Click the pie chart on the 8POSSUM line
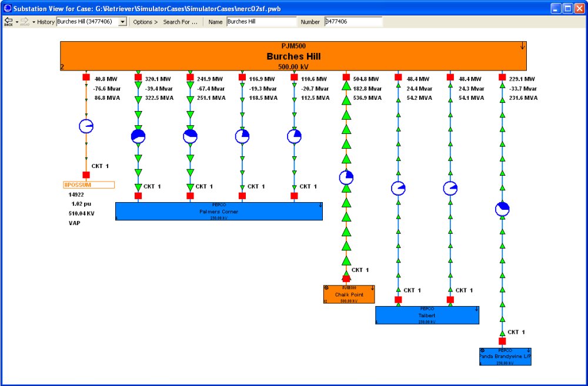 point(86,126)
